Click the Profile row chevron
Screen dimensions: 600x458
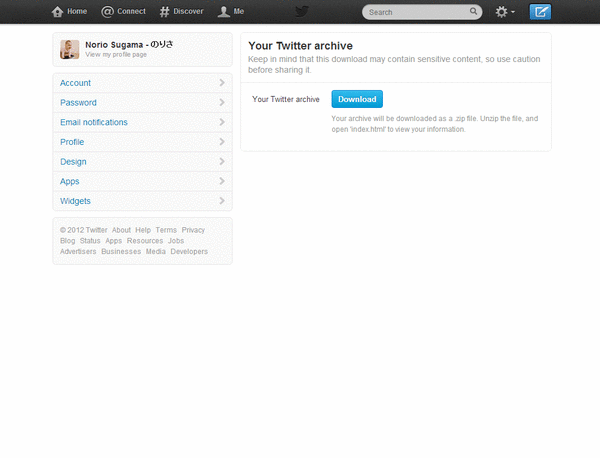click(222, 142)
